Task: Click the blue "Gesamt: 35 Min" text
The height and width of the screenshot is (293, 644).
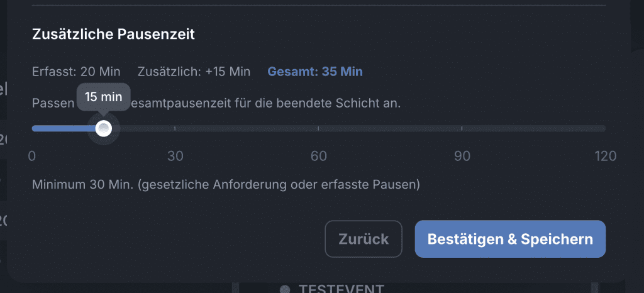Action: tap(315, 71)
